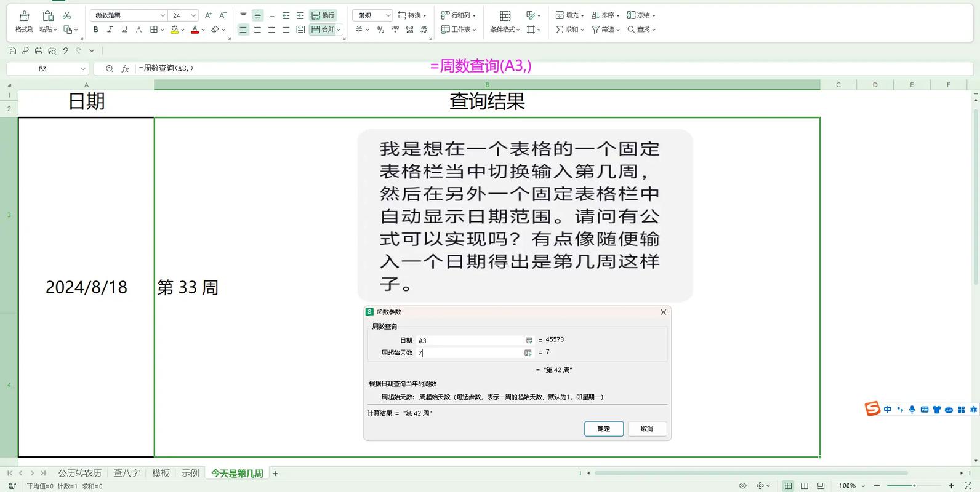Click the zoom in plus button
The image size is (980, 492).
(x=951, y=486)
